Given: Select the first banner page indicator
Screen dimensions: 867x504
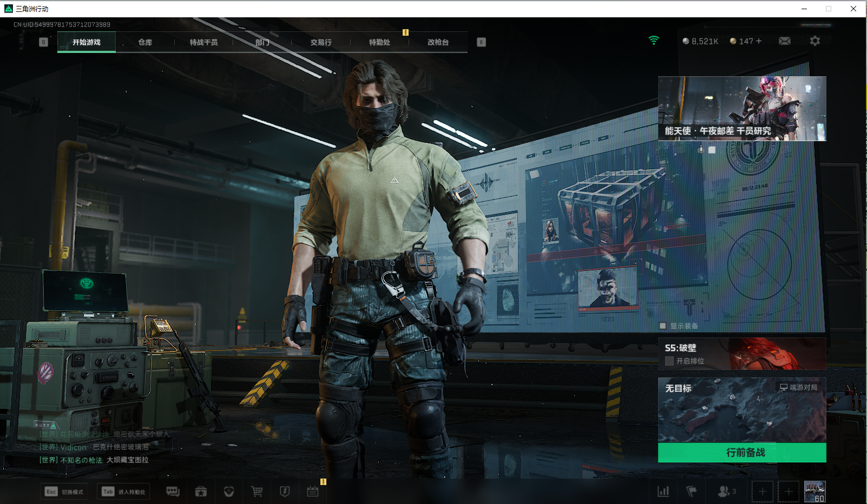Looking at the screenshot, I should point(700,150).
